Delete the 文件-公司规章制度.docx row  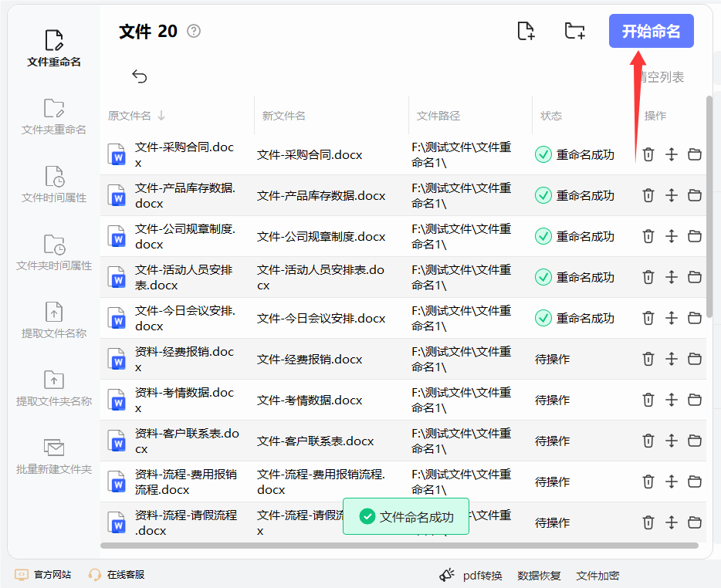coord(648,236)
